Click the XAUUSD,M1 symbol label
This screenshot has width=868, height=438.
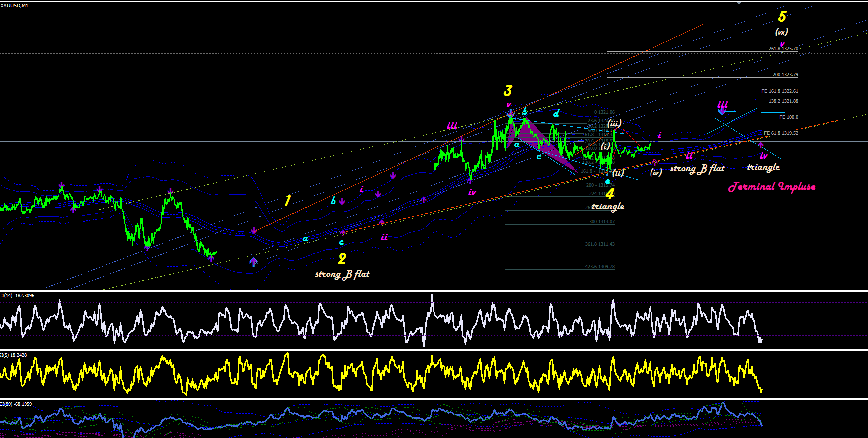[14, 5]
